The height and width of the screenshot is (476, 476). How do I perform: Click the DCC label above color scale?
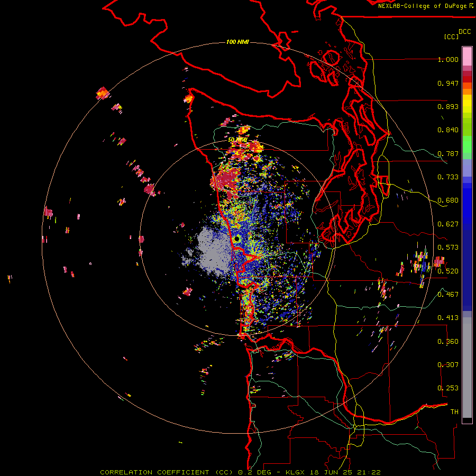(x=464, y=32)
